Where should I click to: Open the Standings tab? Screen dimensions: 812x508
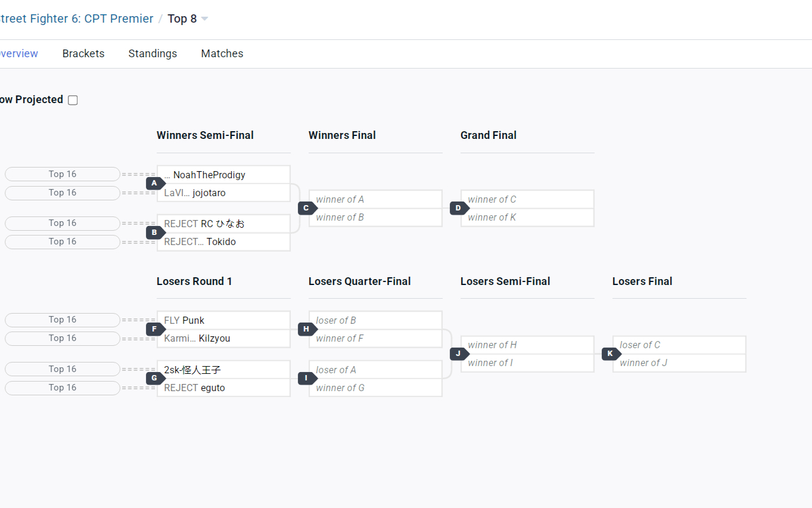153,54
